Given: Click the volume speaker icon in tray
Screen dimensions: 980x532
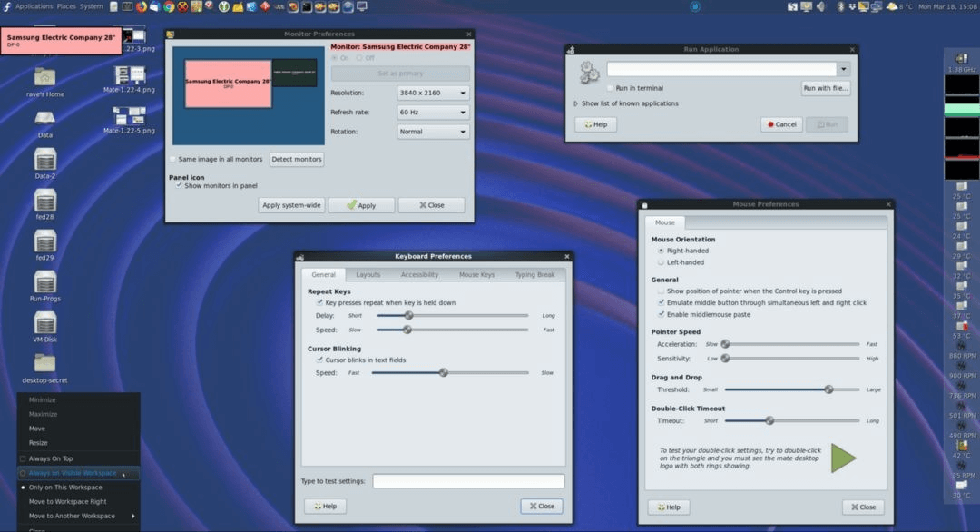Looking at the screenshot, I should tap(820, 6).
